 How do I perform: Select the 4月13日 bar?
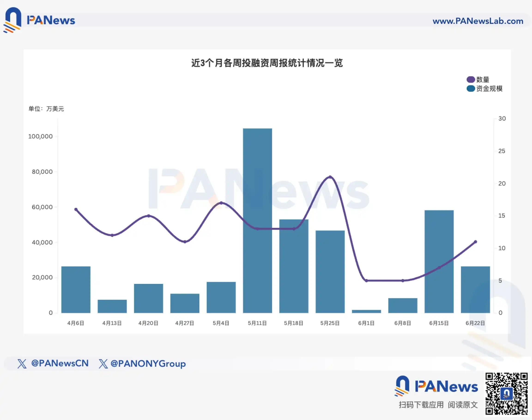(x=112, y=306)
